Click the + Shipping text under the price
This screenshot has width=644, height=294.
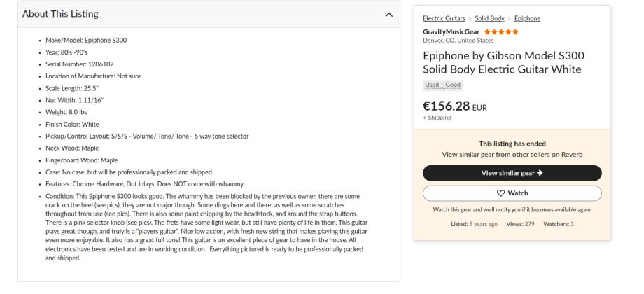pyautogui.click(x=437, y=118)
